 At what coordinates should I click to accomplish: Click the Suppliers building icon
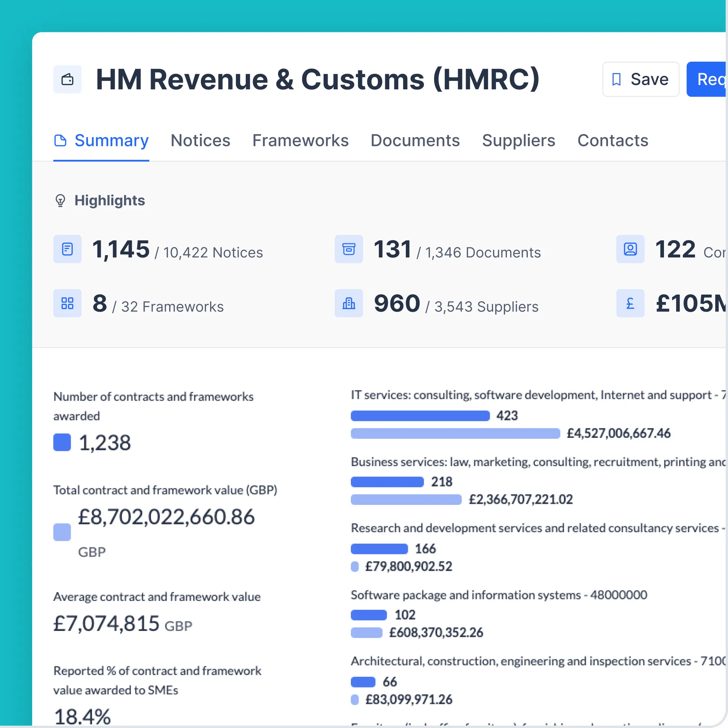pyautogui.click(x=349, y=303)
